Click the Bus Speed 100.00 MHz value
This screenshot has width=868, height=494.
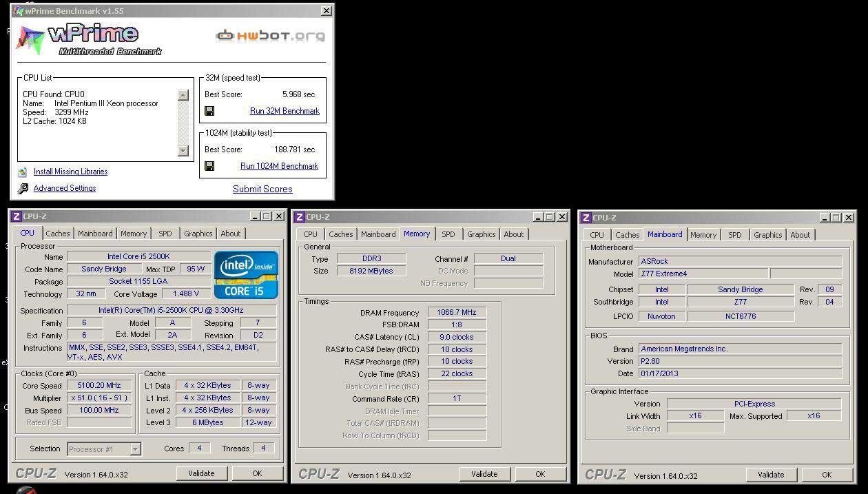tap(99, 411)
